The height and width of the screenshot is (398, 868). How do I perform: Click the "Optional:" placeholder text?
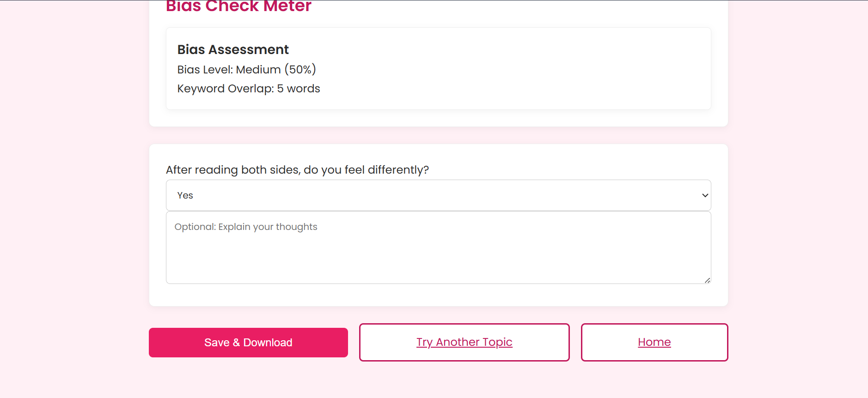tap(195, 227)
